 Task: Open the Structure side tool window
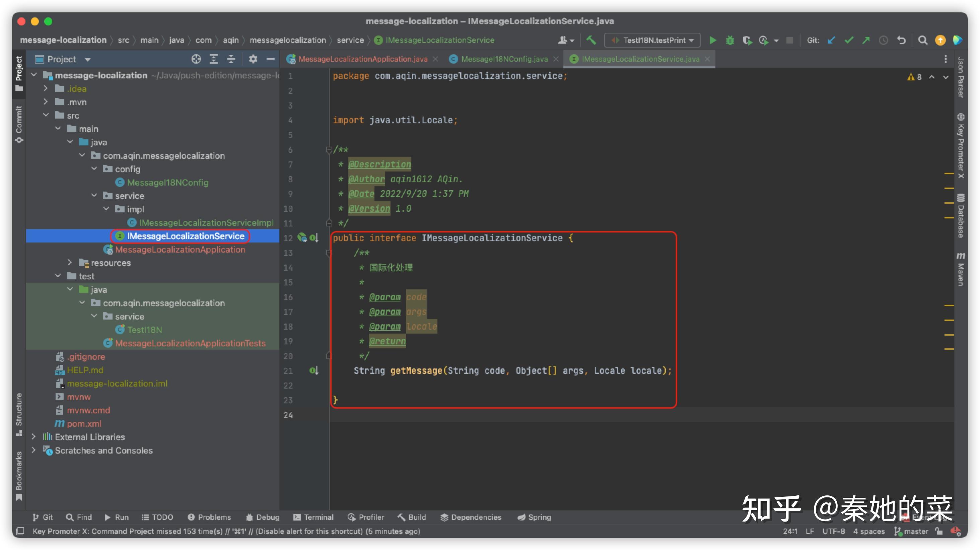19,415
